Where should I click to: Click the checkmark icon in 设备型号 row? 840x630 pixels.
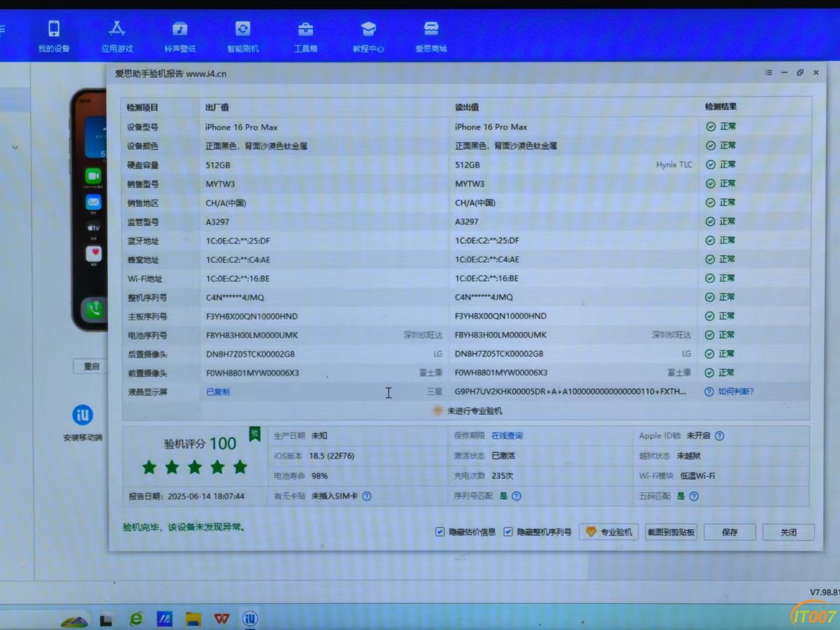click(710, 127)
